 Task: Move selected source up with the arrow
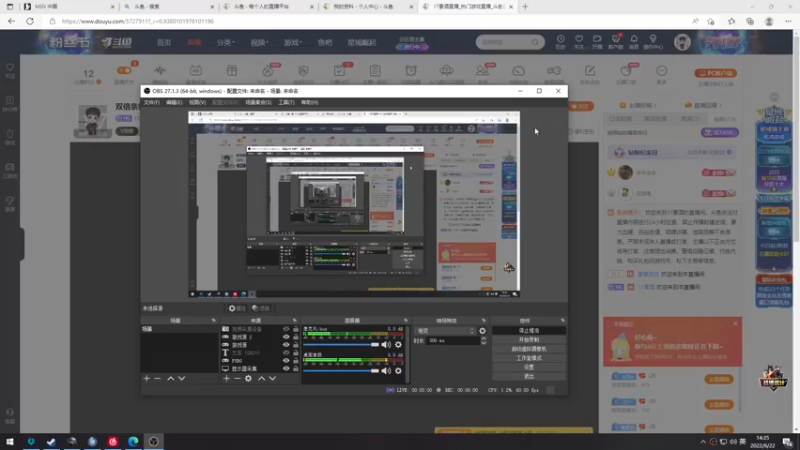[x=261, y=379]
